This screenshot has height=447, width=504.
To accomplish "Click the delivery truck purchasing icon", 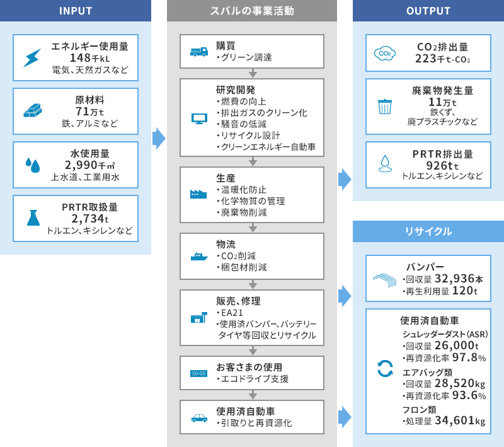I will 199,52.
